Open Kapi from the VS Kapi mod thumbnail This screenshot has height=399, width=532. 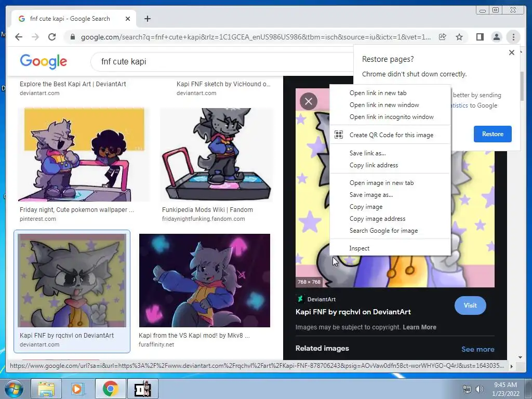point(205,281)
